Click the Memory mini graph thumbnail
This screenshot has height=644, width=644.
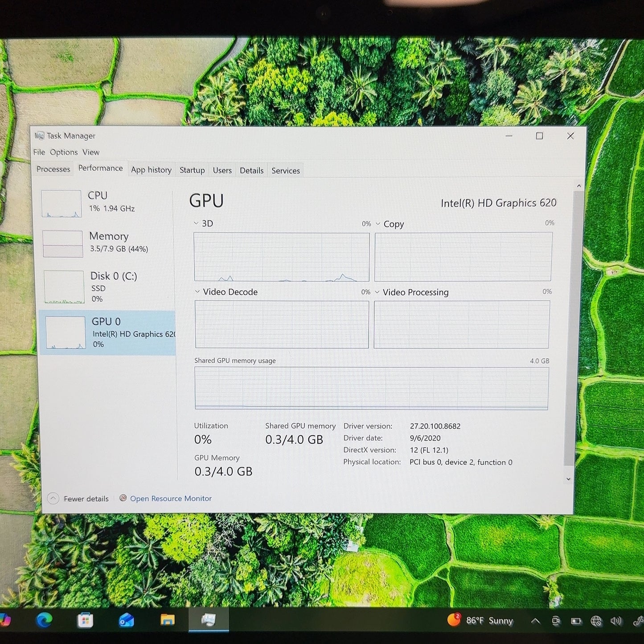tap(63, 244)
